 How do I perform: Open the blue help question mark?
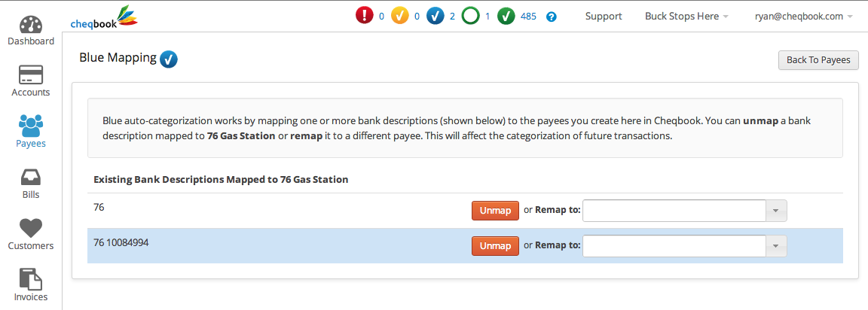point(552,17)
